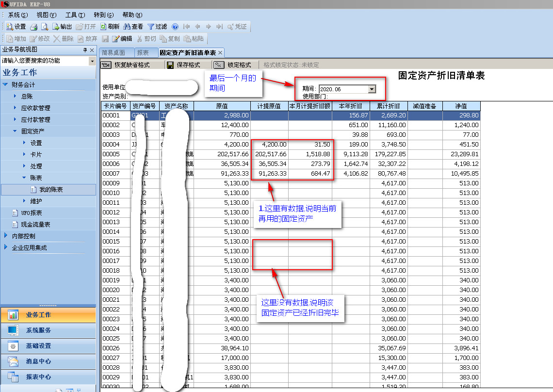Switch to the 简易桌面 tab
The image size is (553, 392).
pos(114,52)
